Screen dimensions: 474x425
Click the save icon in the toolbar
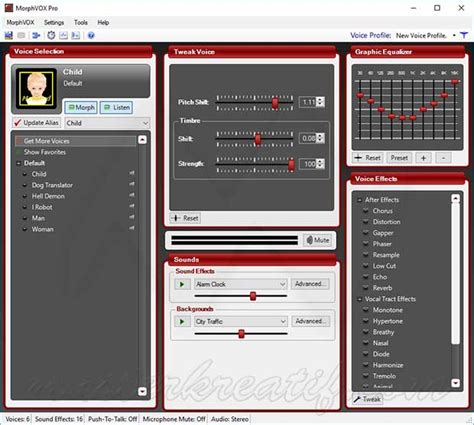(x=9, y=35)
